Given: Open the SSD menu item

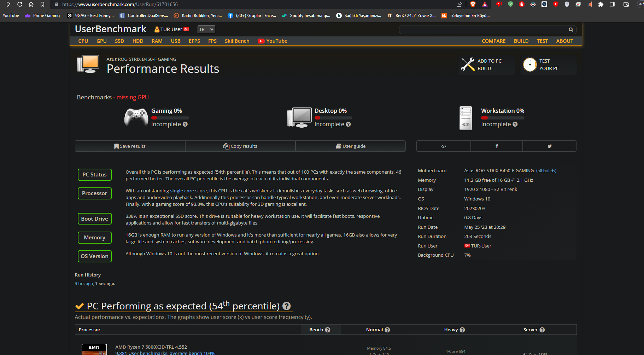Looking at the screenshot, I should [x=119, y=41].
